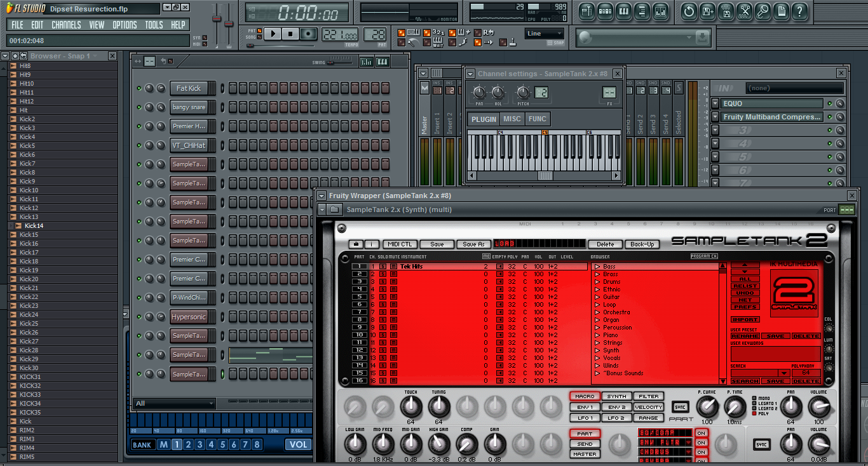Start playback with the play button
The image size is (868, 466).
click(x=273, y=34)
